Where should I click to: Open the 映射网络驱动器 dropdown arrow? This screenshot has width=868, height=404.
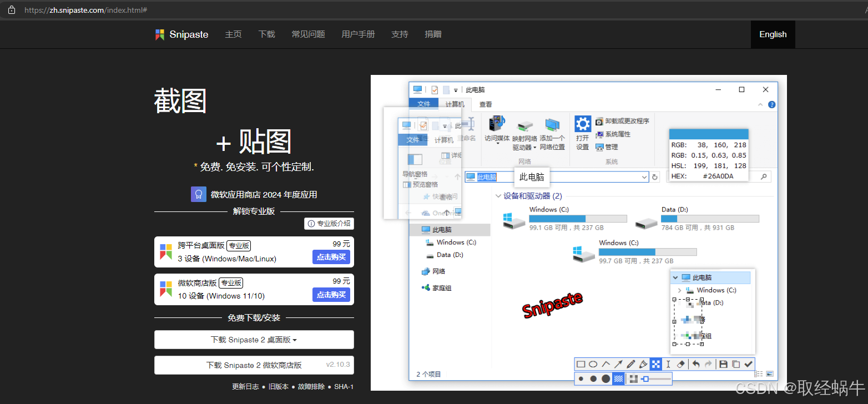(535, 148)
